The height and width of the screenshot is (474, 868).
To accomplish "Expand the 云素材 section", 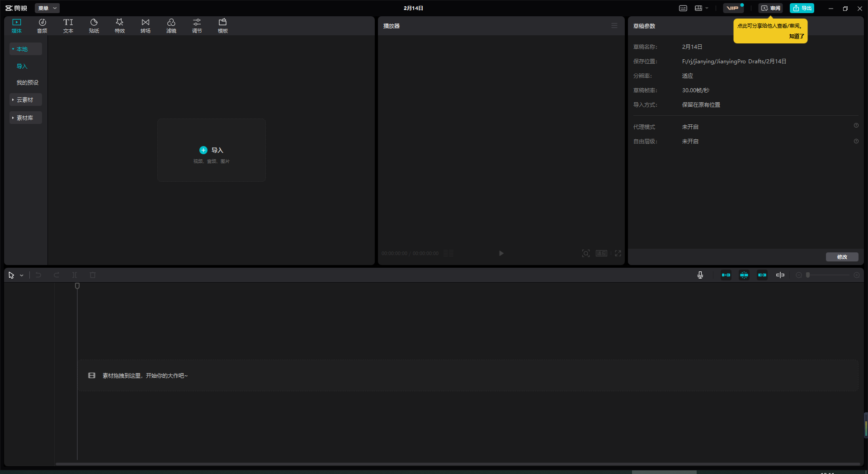I will click(x=26, y=100).
